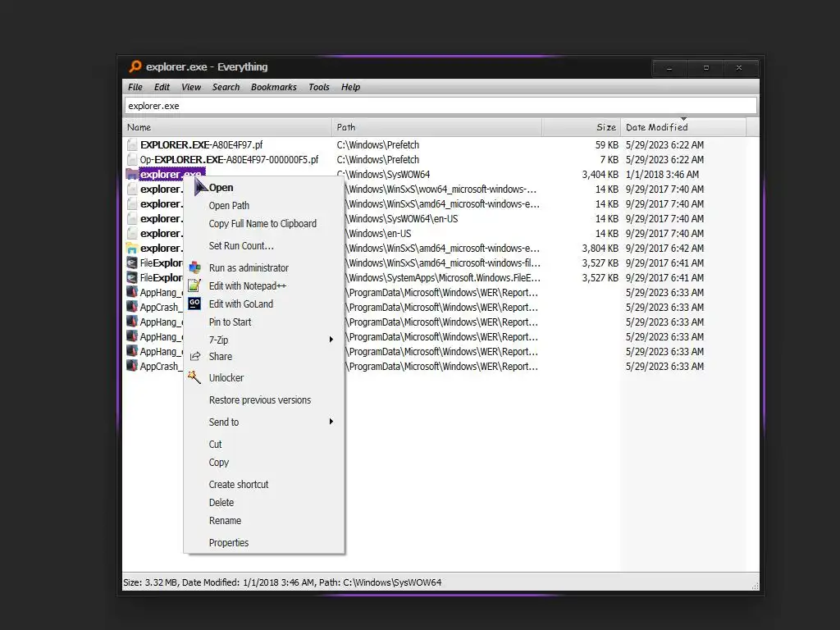Screen dimensions: 840x630
Task: Click the Windows\SystemApps\Microsoft.Windows.FileE… path
Action: pos(442,277)
